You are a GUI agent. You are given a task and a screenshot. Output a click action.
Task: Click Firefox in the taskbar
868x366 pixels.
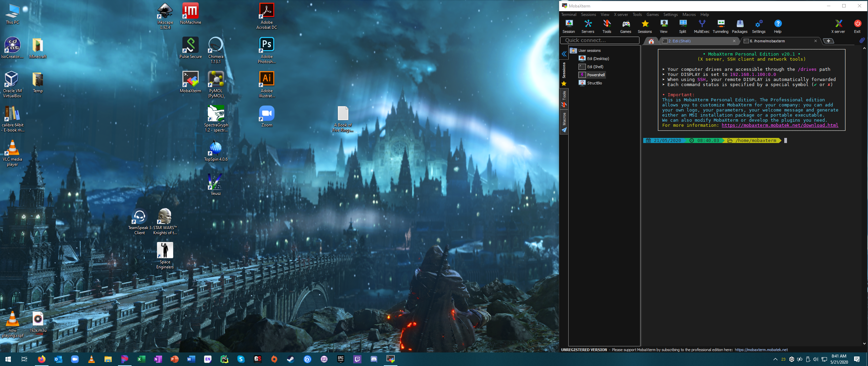[x=41, y=359]
